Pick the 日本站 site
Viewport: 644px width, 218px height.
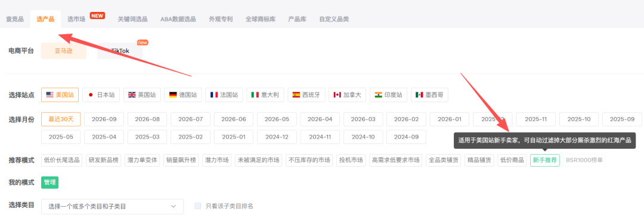pos(101,94)
